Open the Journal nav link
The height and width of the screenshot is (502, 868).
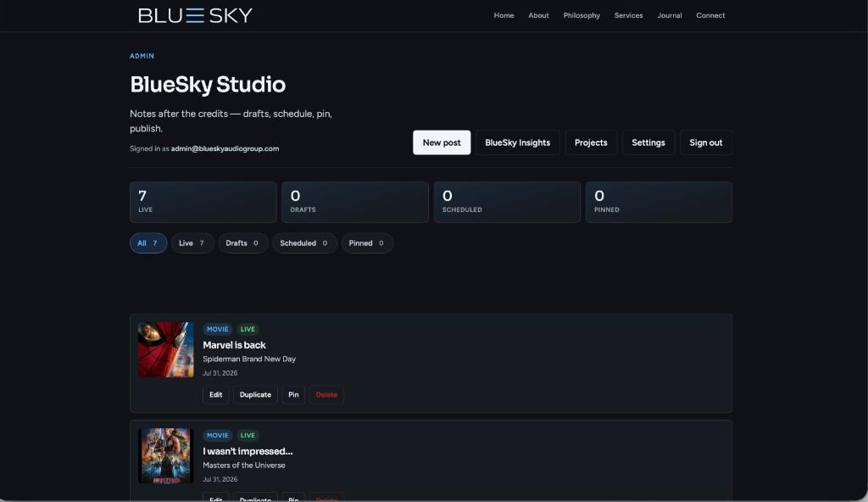click(x=670, y=15)
